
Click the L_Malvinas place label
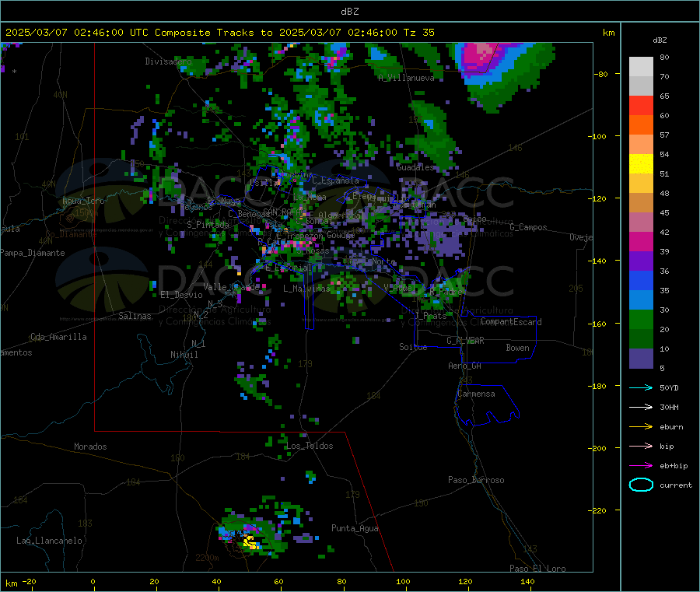pos(306,289)
